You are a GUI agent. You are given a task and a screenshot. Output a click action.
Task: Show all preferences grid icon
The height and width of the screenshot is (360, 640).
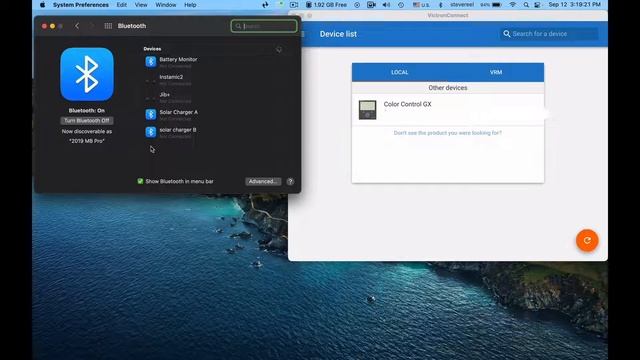coord(108,26)
